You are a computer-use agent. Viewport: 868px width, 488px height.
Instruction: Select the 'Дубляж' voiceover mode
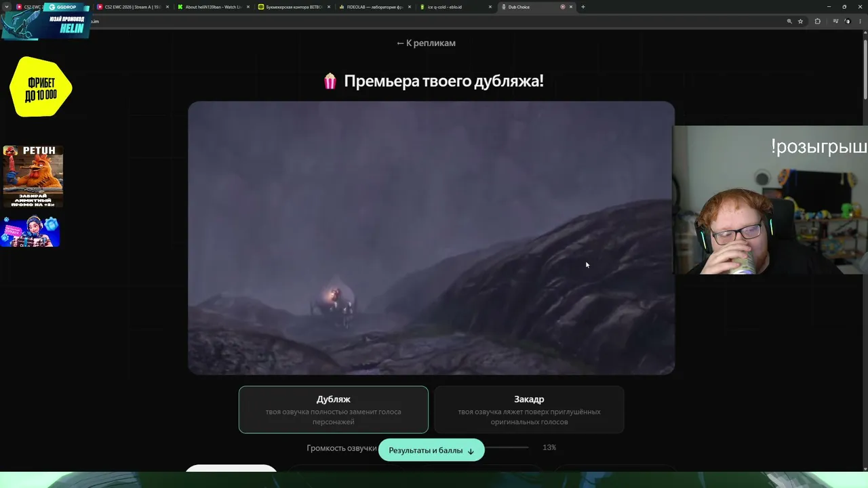334,409
